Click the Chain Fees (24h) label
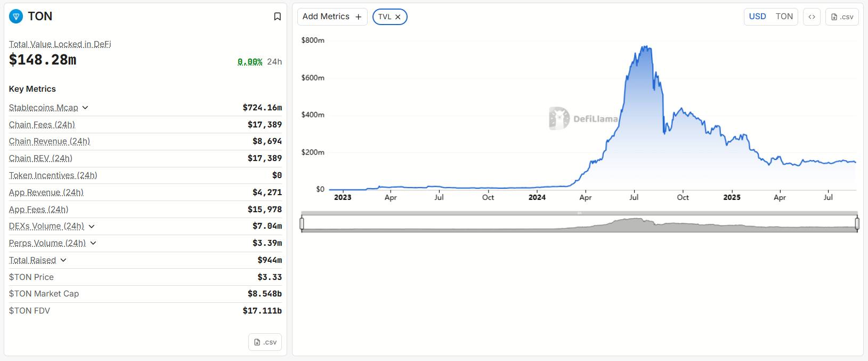Screen dimensions: 868x361 pyautogui.click(x=42, y=125)
